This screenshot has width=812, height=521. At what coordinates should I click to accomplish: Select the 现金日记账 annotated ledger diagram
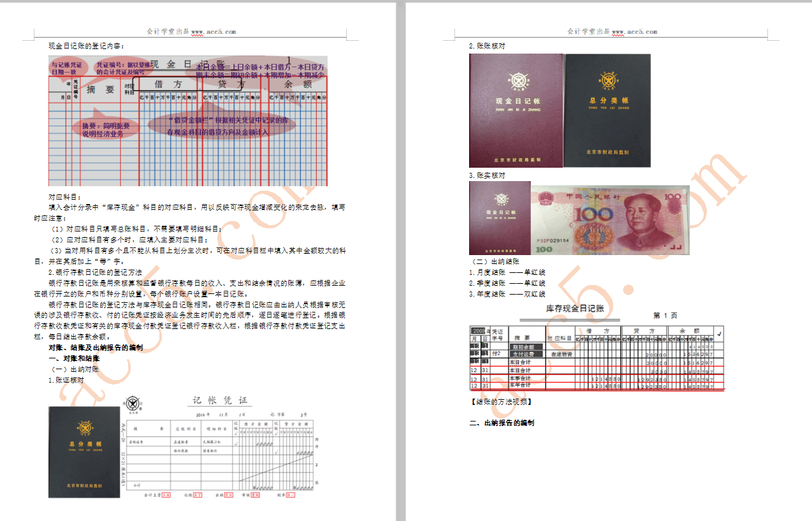(x=188, y=121)
